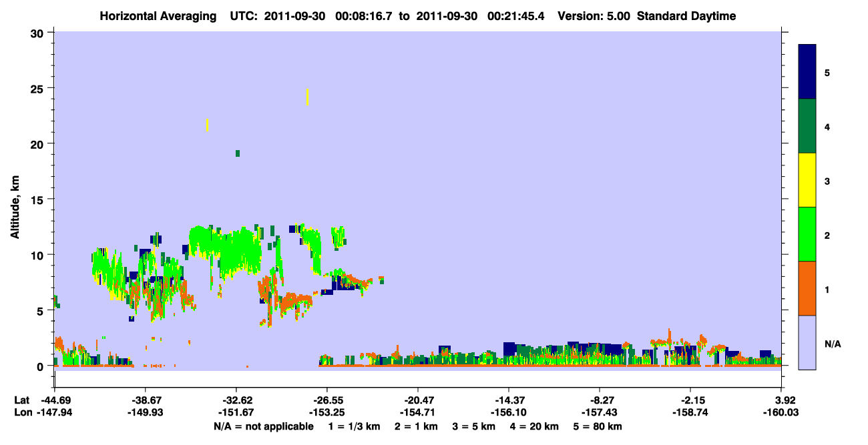Click the altitude tick label 10
868x445 pixels.
point(39,255)
